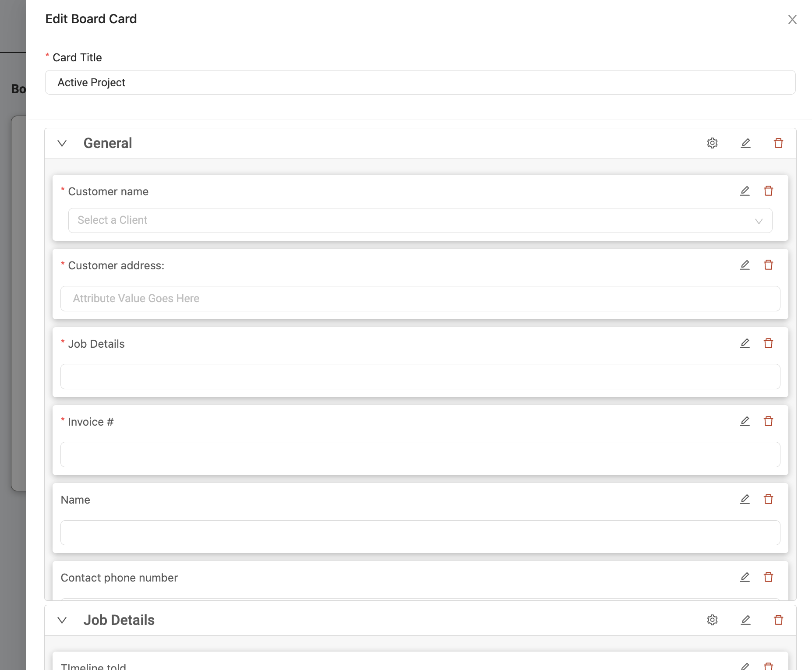Edit the Customer name field
The image size is (812, 670).
click(745, 191)
